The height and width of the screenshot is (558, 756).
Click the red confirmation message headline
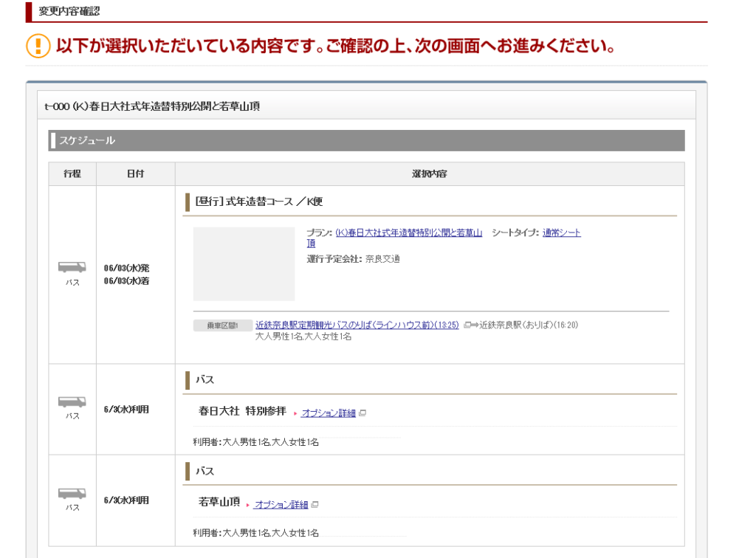click(x=336, y=46)
